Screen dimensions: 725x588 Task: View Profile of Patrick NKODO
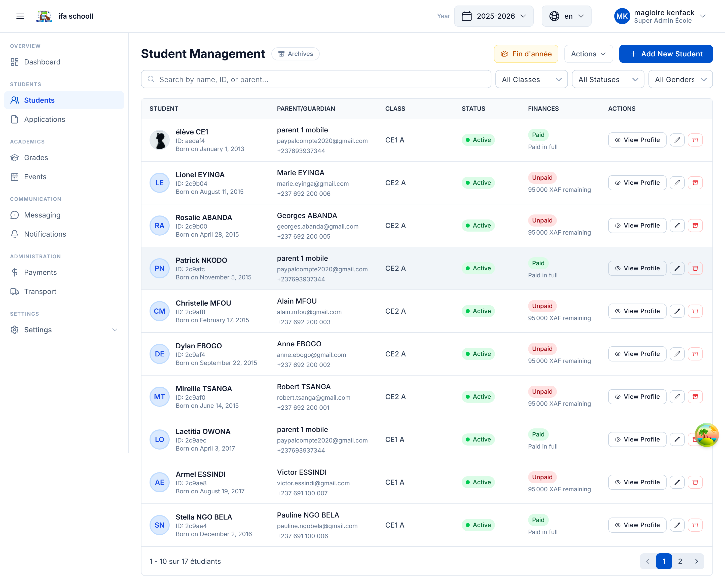tap(637, 268)
